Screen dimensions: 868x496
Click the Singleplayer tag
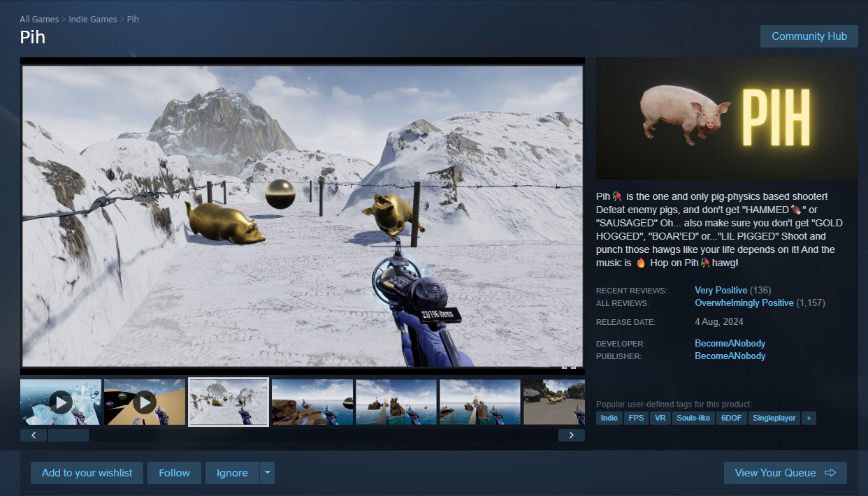pyautogui.click(x=774, y=418)
